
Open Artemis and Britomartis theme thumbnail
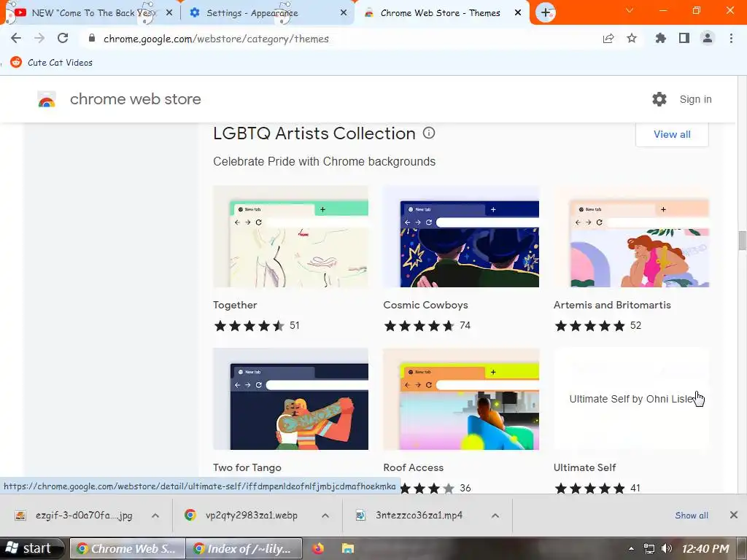(x=631, y=236)
